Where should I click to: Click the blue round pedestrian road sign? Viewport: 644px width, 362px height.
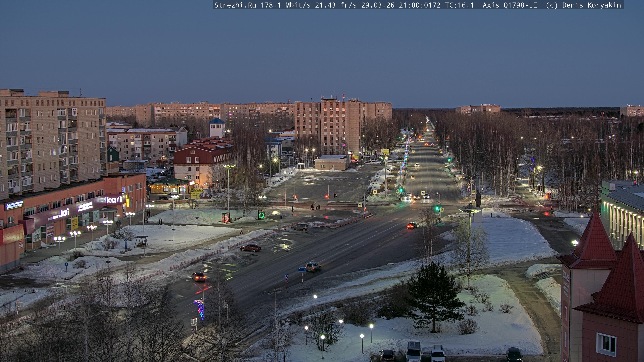coord(66,264)
